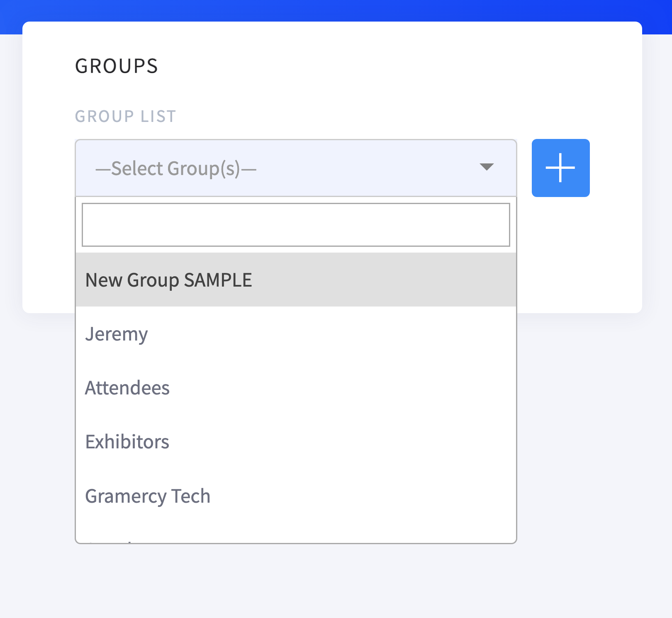Click the Select Group(s) combo box

pyautogui.click(x=296, y=168)
